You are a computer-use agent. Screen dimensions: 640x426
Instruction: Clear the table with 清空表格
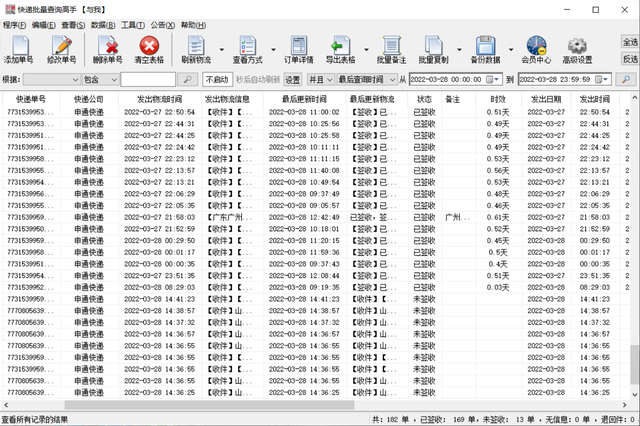pos(149,49)
